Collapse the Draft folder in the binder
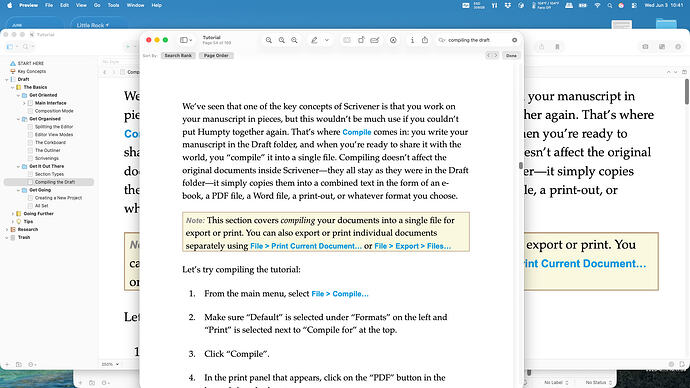The width and height of the screenshot is (690, 388). tap(7, 79)
